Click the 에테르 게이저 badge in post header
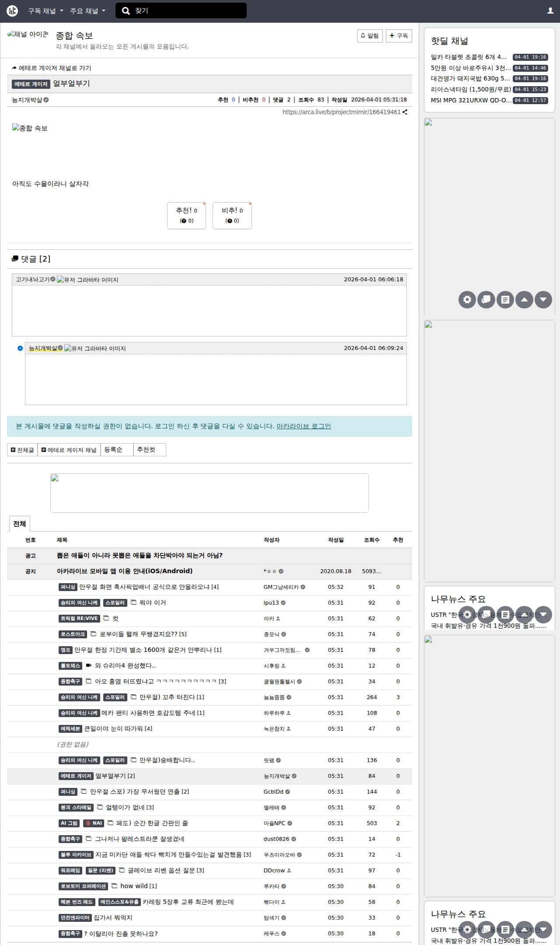 coord(31,84)
